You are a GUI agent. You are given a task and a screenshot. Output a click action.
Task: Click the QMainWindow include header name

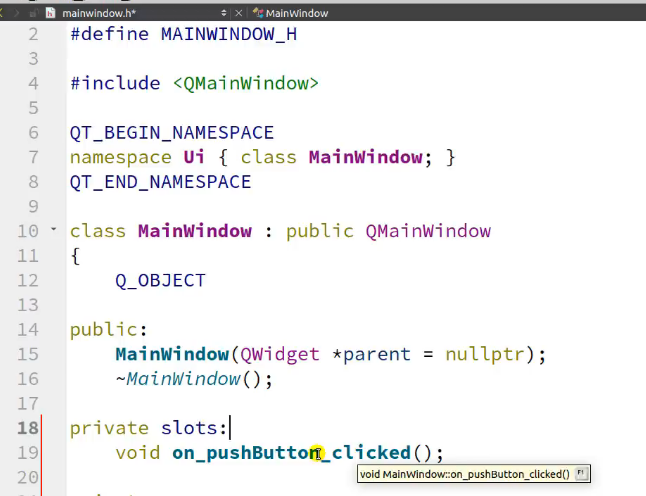click(x=245, y=83)
